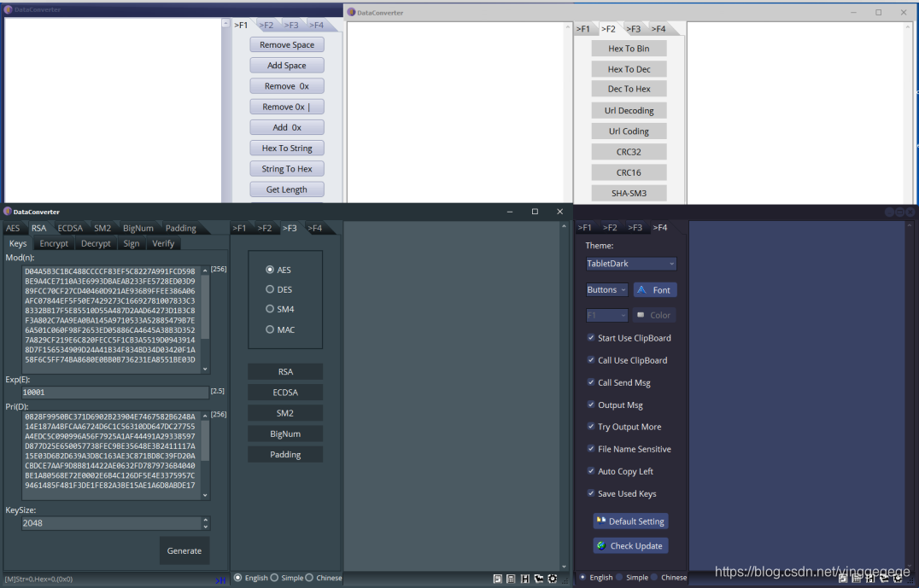Open the calculator icon in the RSA window status bar
The width and height of the screenshot is (919, 588).
tap(511, 578)
